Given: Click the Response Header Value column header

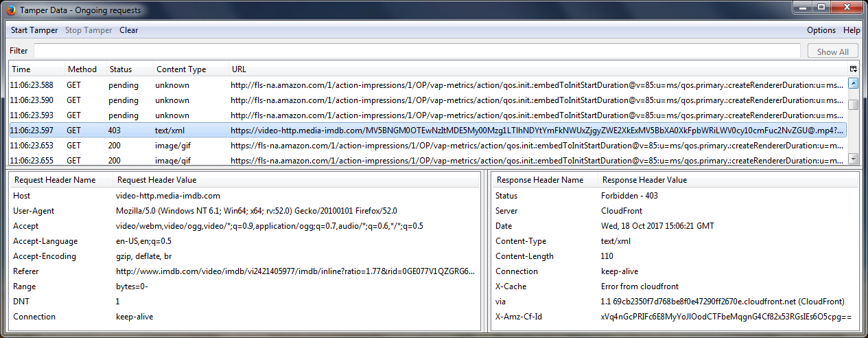Looking at the screenshot, I should tap(727, 180).
